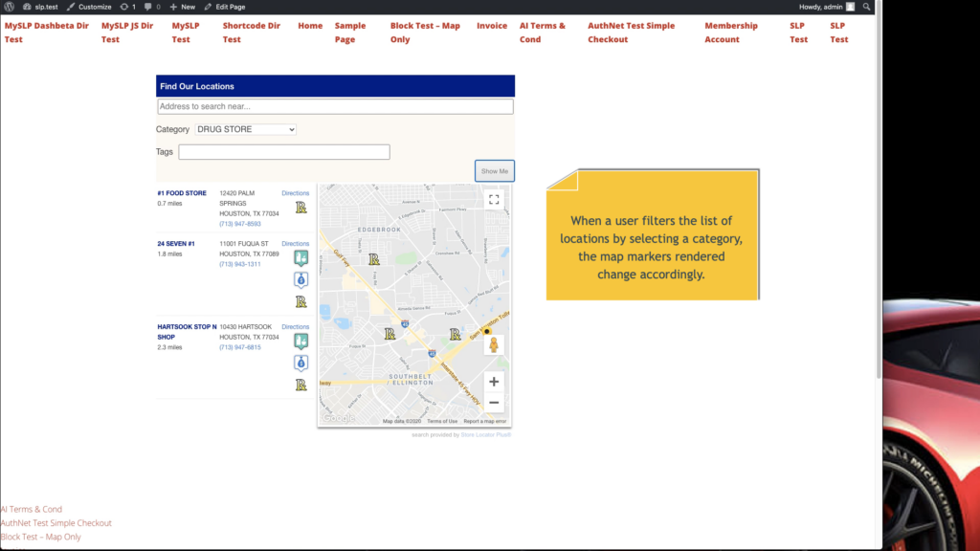Screen dimensions: 980x551
Task: Click the Street View pegman on map
Action: pos(494,344)
